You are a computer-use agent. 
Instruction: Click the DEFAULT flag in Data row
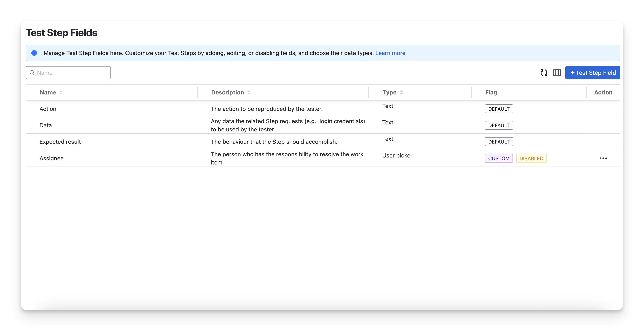499,125
